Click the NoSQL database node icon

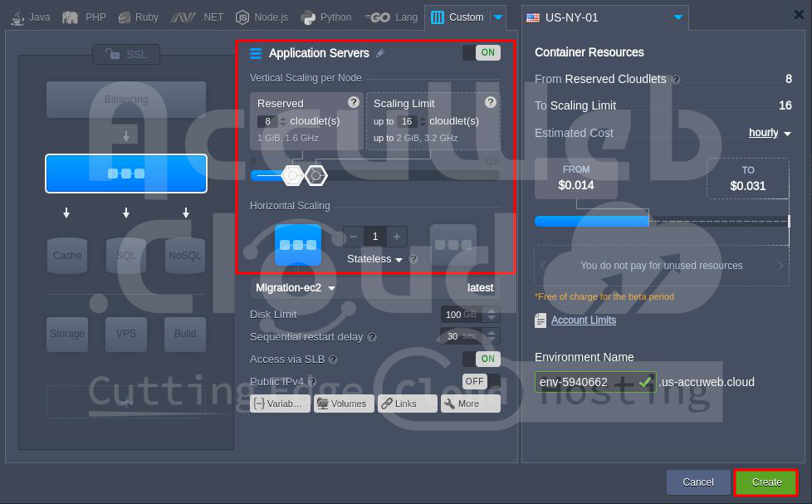click(x=184, y=255)
